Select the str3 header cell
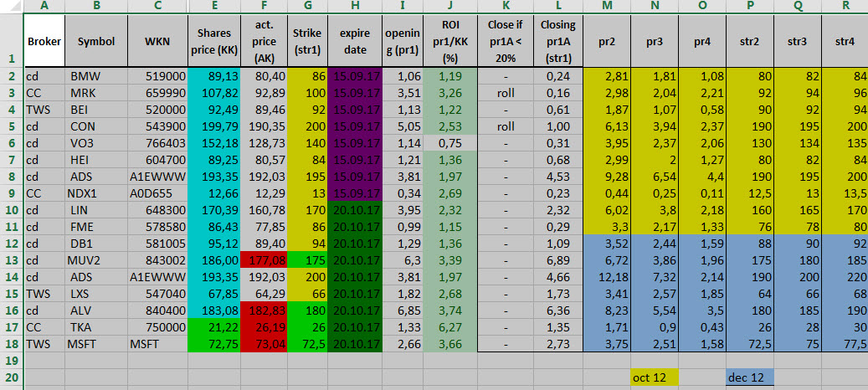Screen dimensions: 868x390 797,41
